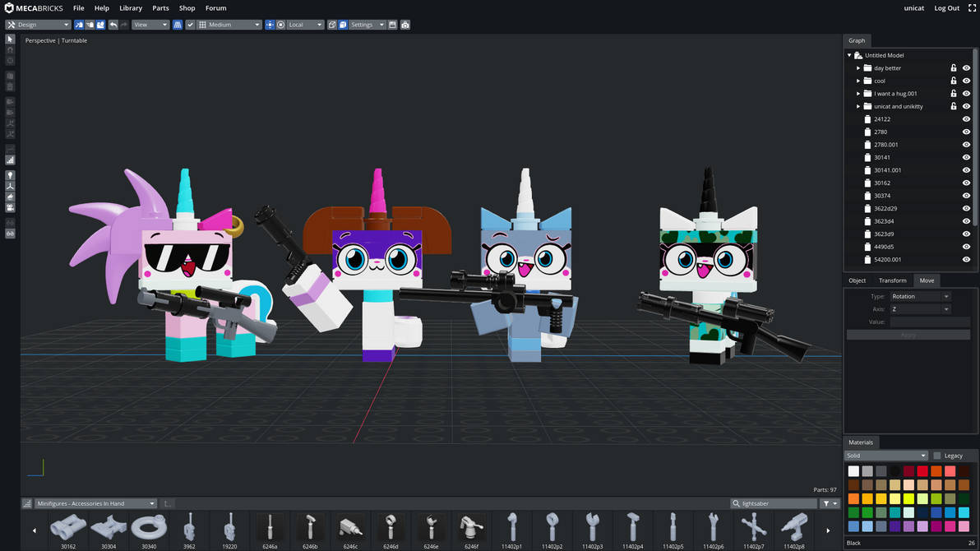This screenshot has width=980, height=551.
Task: Click the light bulb icon in the sidebar
Action: (10, 175)
